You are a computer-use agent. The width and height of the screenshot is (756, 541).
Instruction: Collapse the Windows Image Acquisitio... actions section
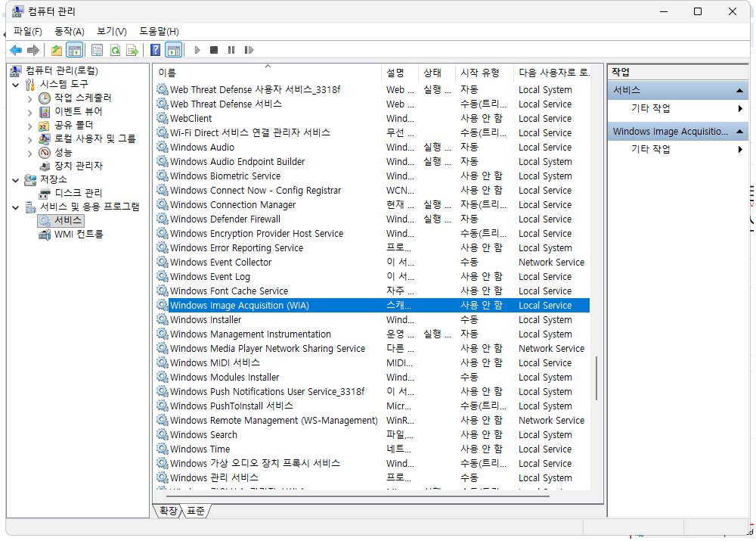(x=739, y=132)
